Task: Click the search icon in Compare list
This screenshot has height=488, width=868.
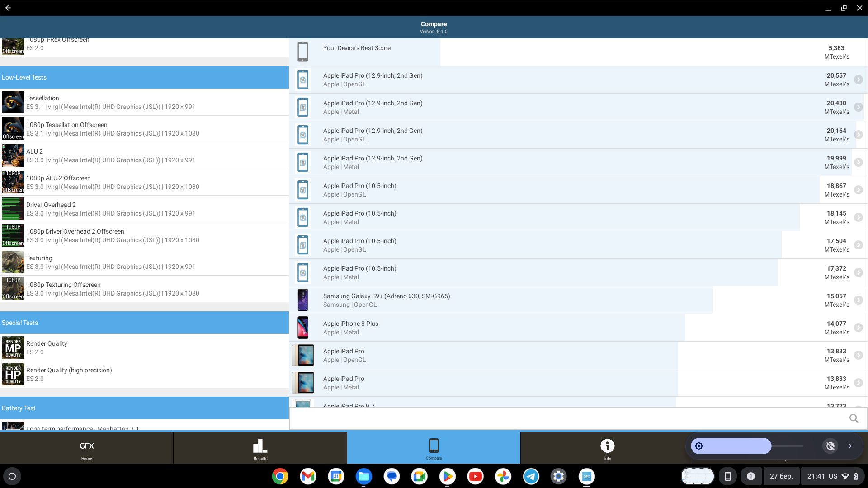Action: tap(854, 418)
